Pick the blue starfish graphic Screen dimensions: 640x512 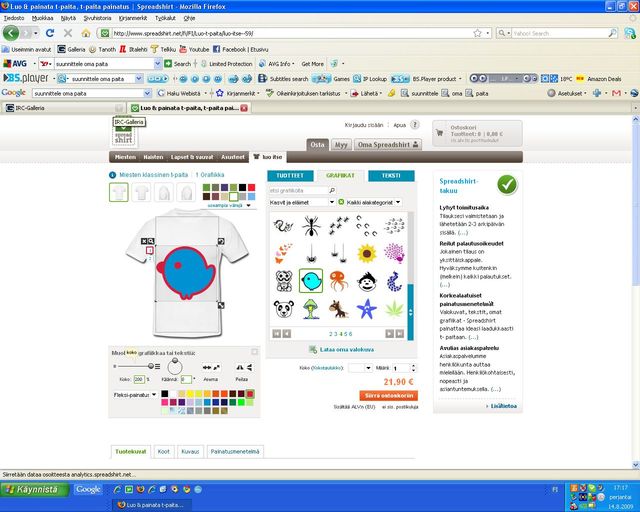[x=366, y=307]
